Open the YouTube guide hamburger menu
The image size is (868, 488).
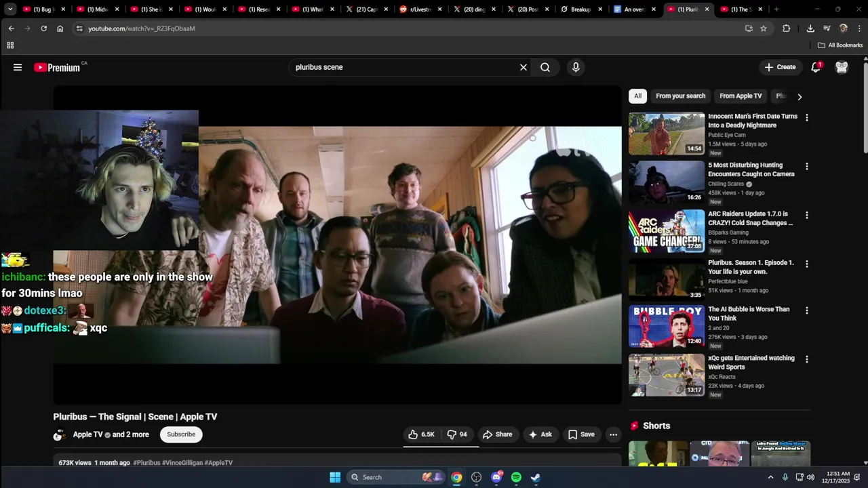point(18,67)
